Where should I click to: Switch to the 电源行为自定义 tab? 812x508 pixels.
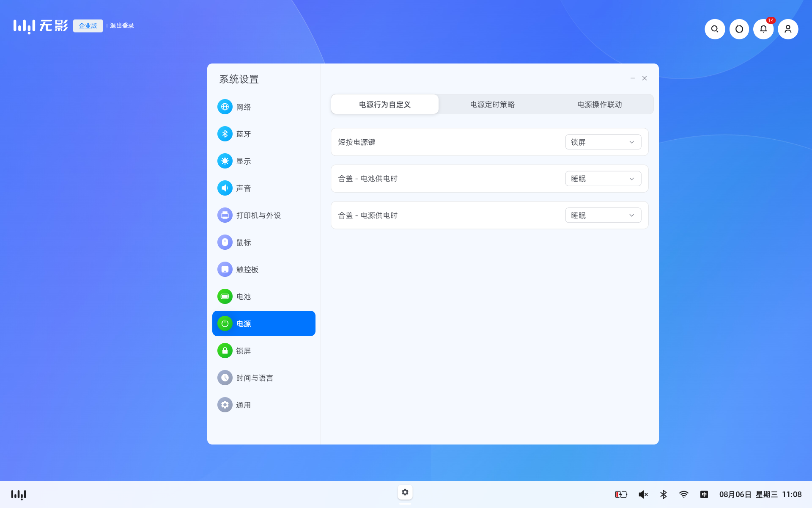coord(385,104)
